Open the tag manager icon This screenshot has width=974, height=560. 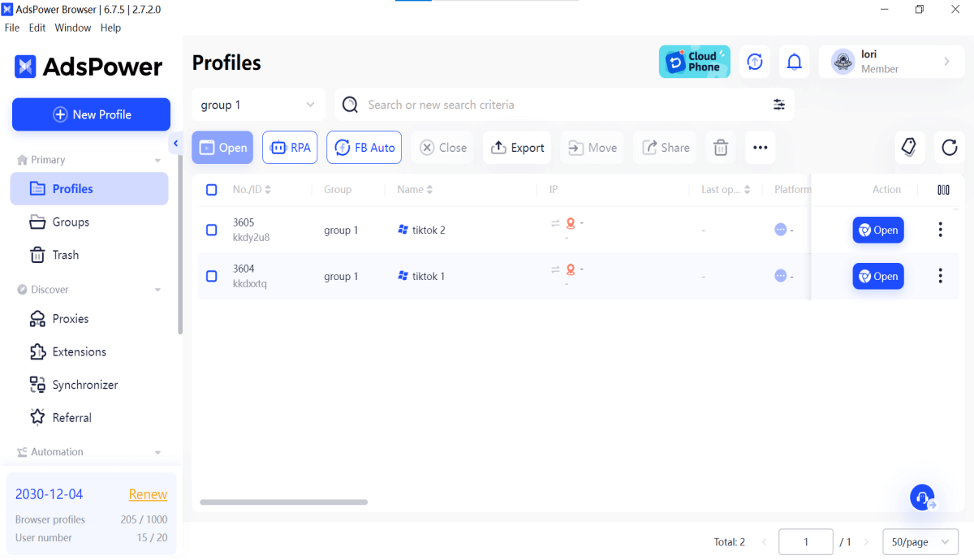click(x=910, y=148)
